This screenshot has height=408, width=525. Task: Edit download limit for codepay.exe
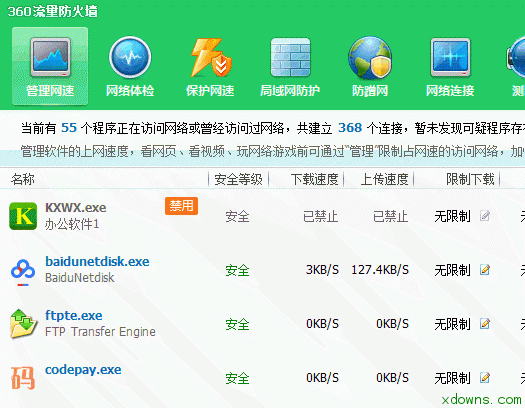pos(485,378)
